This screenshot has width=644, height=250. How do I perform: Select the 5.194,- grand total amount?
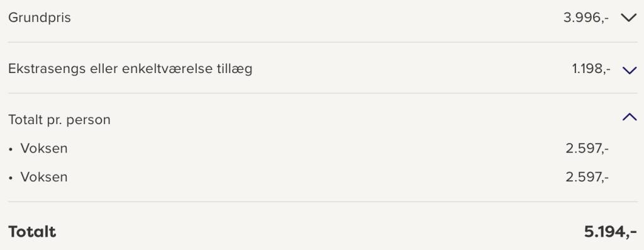[610, 232]
